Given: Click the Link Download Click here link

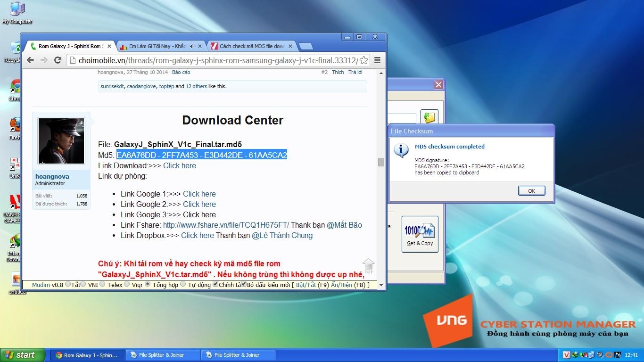Looking at the screenshot, I should click(x=180, y=165).
